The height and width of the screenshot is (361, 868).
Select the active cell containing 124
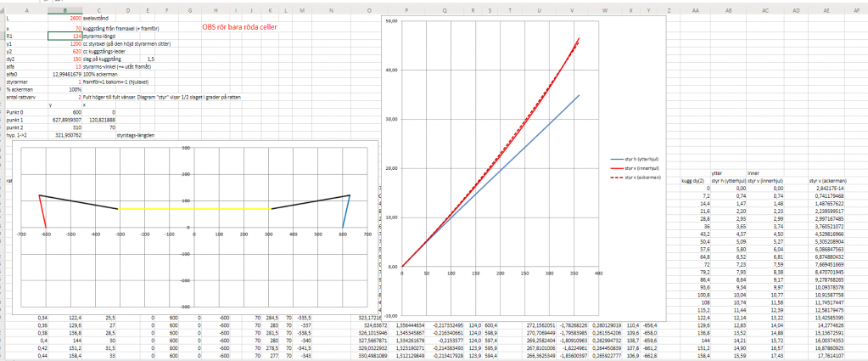point(64,36)
